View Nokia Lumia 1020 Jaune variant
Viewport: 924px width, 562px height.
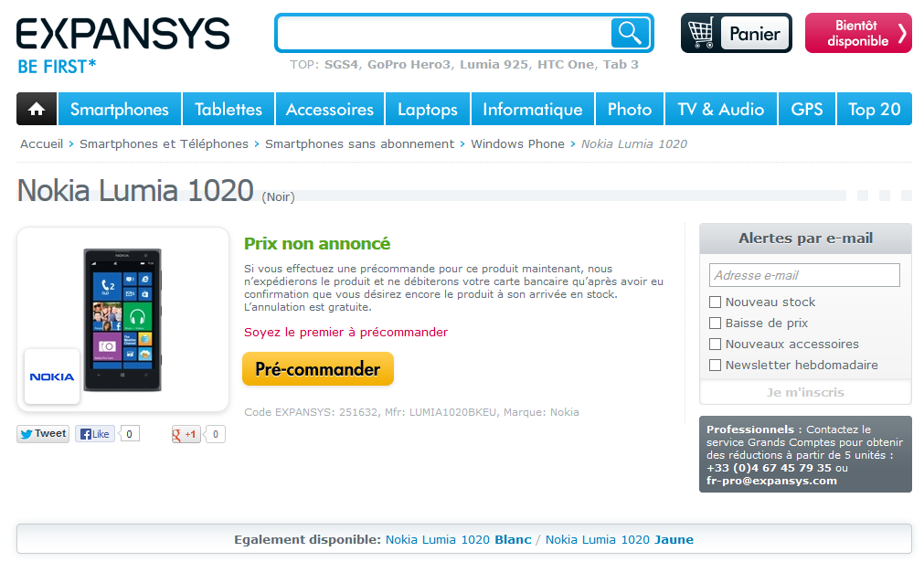point(620,540)
